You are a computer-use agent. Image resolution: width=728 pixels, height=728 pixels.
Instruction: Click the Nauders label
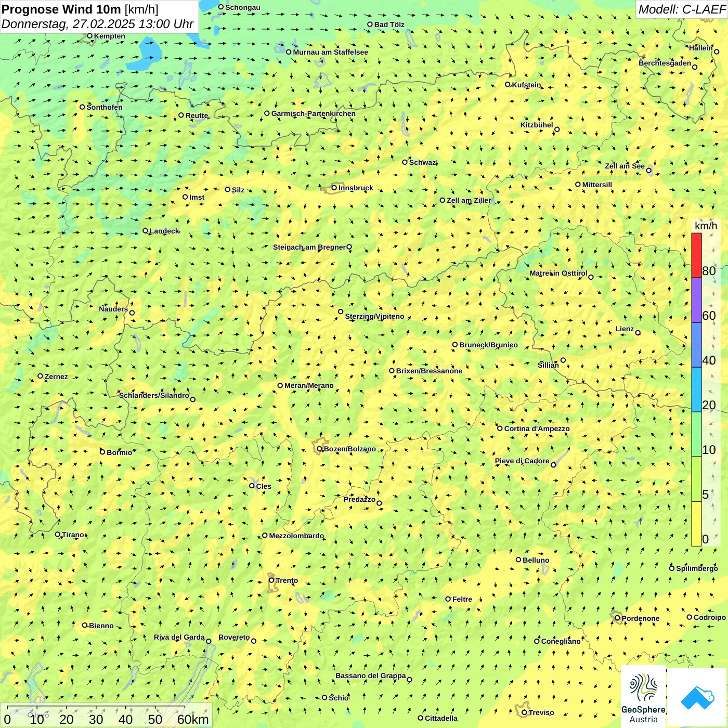point(113,309)
